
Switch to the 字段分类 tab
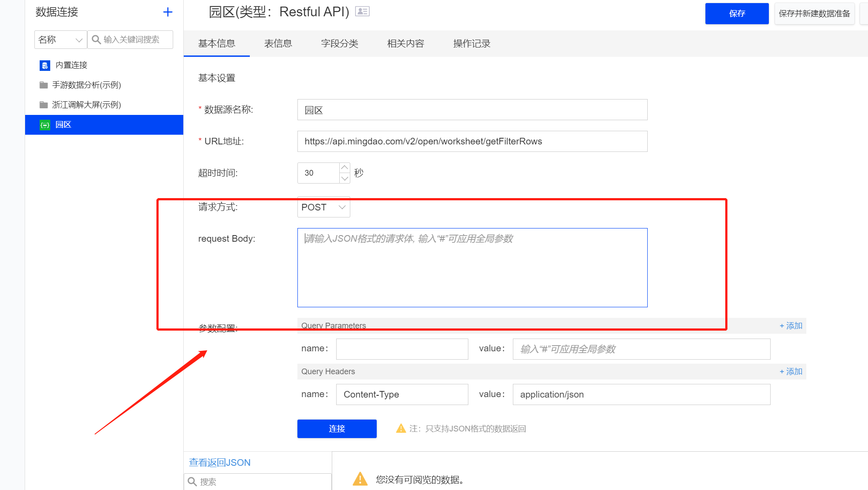339,44
